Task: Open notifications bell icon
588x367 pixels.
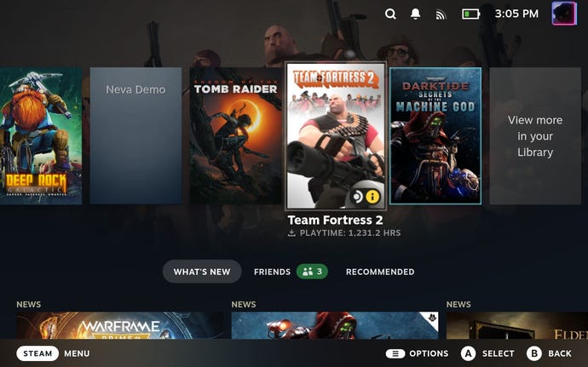Action: click(x=416, y=14)
